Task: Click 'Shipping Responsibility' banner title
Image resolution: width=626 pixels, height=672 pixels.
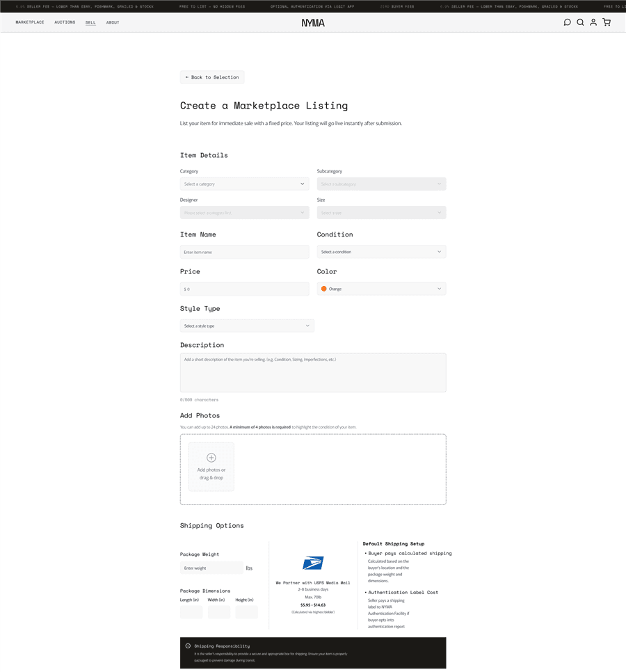Action: click(222, 646)
